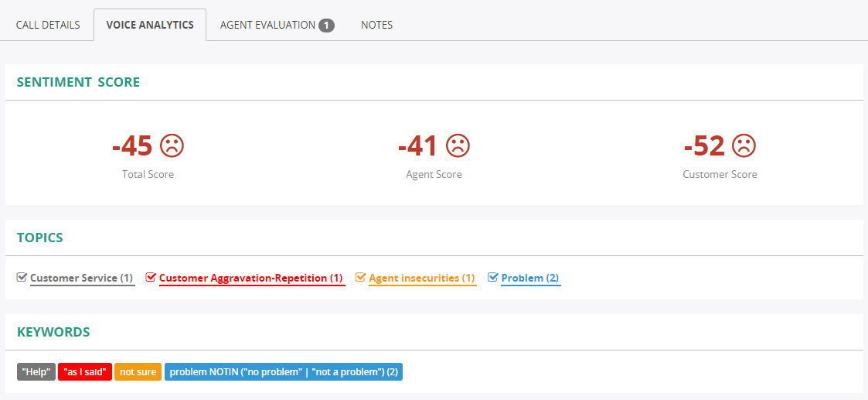Open the Notes tab
The height and width of the screenshot is (400, 868).
[x=376, y=25]
